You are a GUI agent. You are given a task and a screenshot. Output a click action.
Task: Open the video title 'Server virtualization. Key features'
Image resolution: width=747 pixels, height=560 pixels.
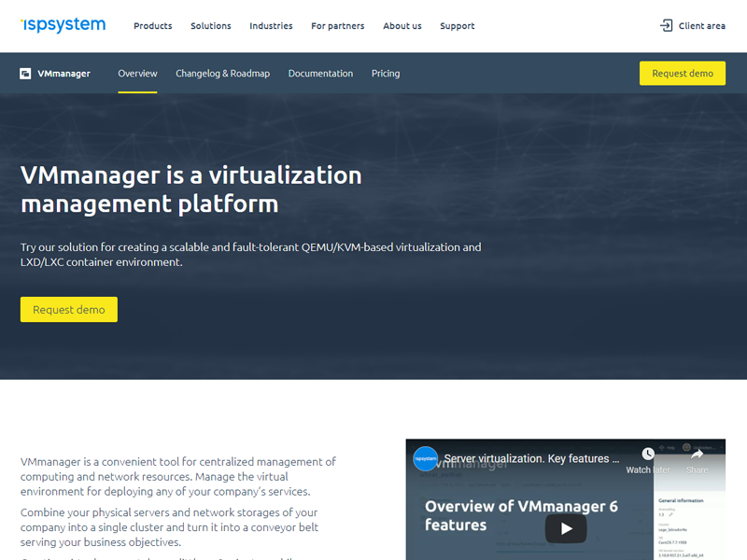pyautogui.click(x=531, y=458)
